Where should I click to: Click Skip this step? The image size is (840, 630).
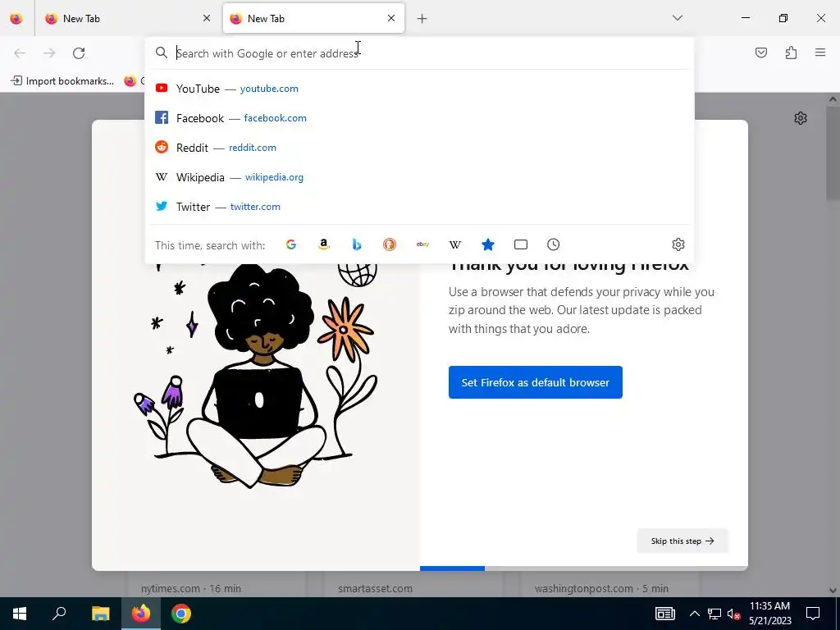pyautogui.click(x=682, y=541)
